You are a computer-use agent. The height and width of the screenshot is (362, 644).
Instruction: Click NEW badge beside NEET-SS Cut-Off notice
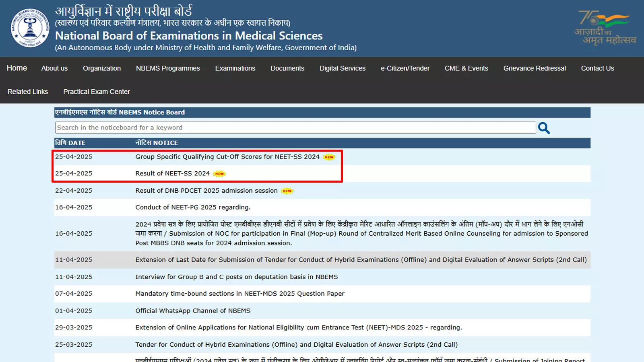point(329,157)
